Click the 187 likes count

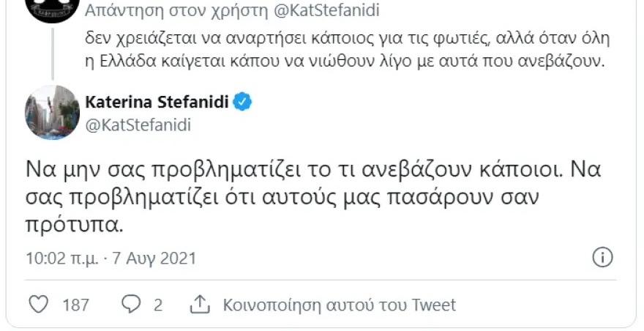point(76,305)
